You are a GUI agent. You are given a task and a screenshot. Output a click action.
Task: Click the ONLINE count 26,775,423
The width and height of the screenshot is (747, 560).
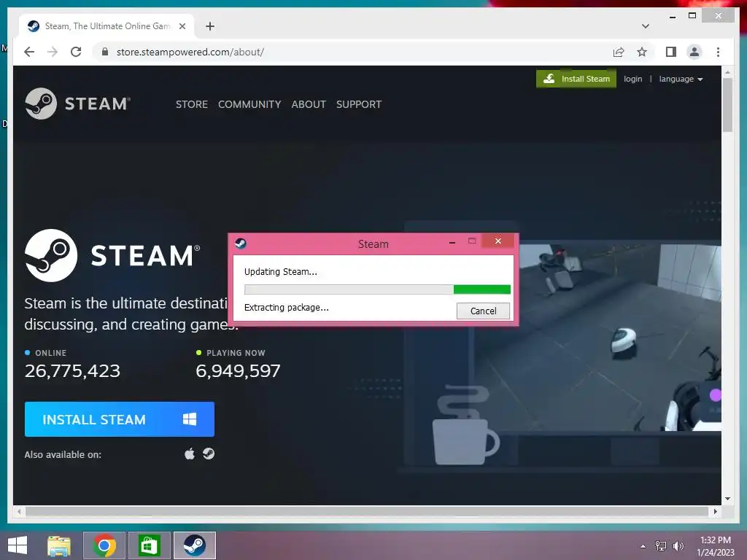(72, 370)
